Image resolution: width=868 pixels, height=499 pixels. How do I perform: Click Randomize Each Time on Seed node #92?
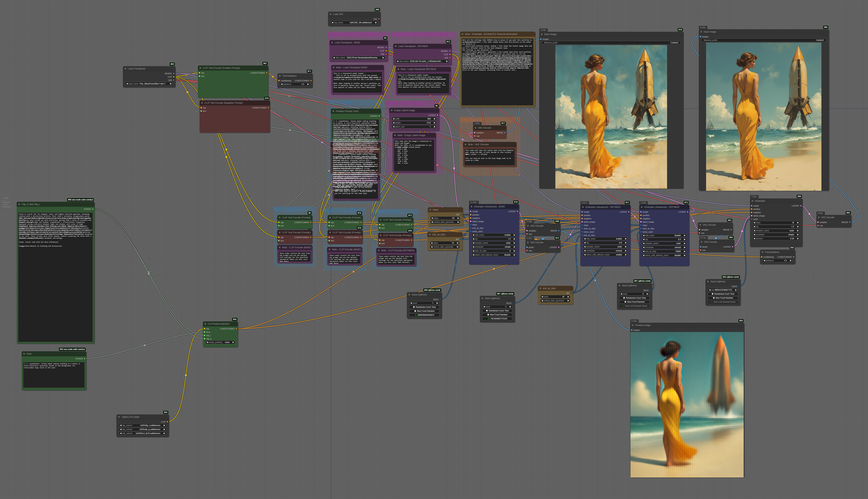coord(723,294)
